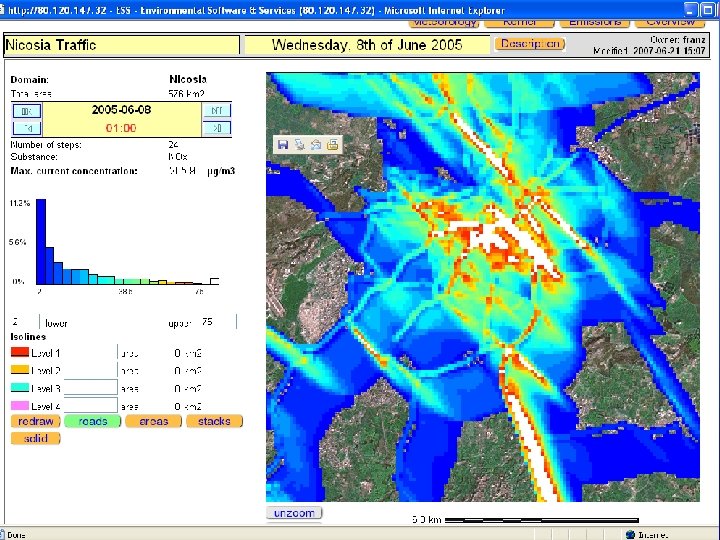
Task: Click the Isolines heading
Action: tap(28, 337)
